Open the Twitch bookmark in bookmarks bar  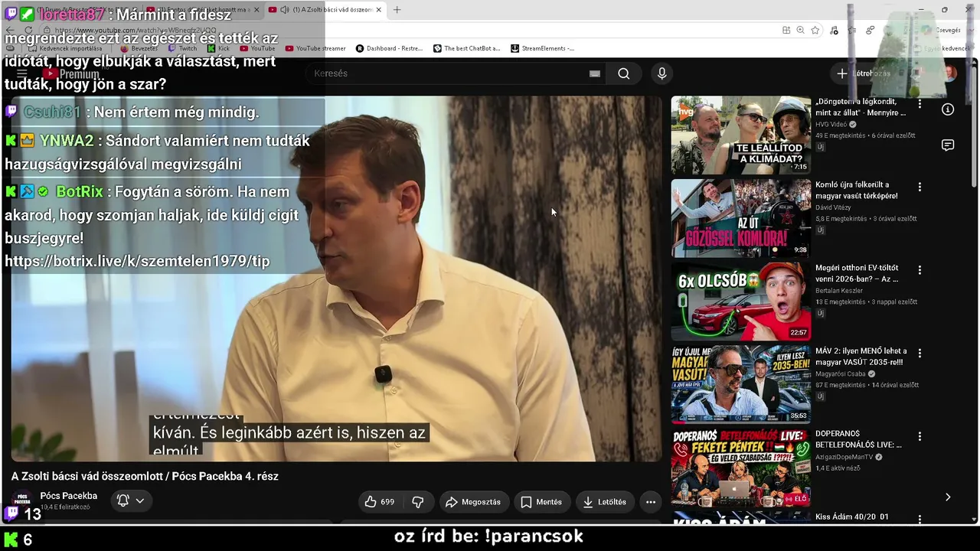click(x=182, y=48)
